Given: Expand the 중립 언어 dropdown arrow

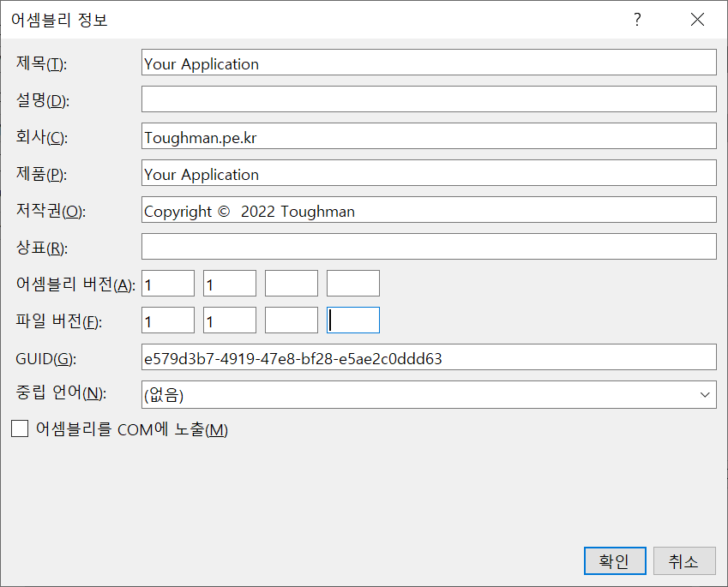Looking at the screenshot, I should 705,395.
